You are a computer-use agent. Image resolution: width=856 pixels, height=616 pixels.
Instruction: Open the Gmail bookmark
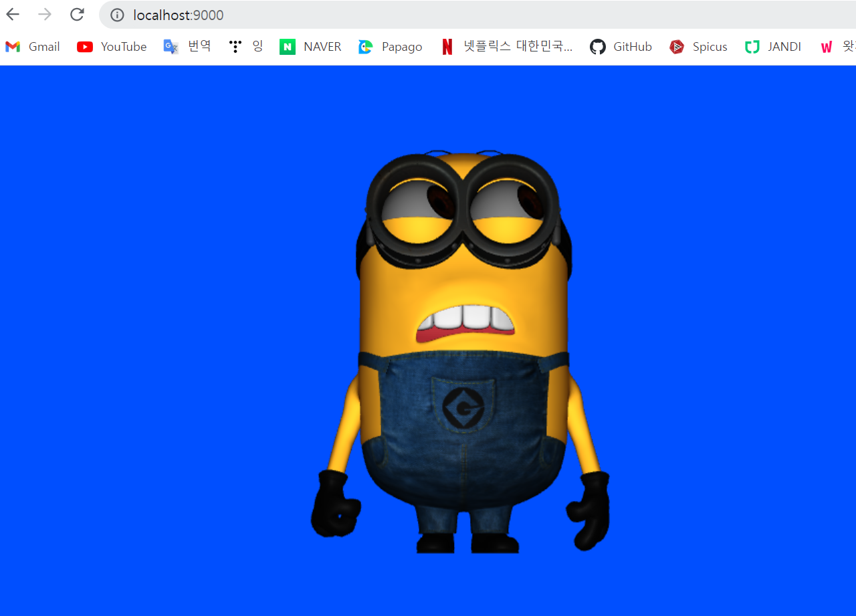coord(32,47)
